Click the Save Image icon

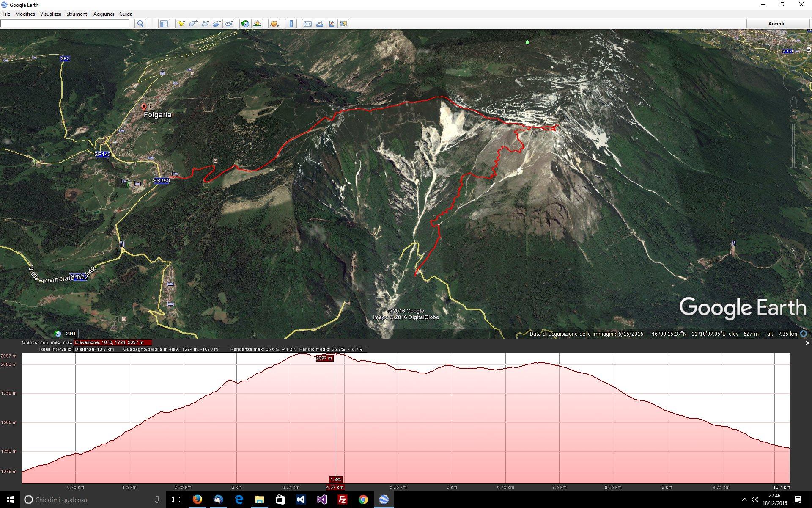coord(332,24)
